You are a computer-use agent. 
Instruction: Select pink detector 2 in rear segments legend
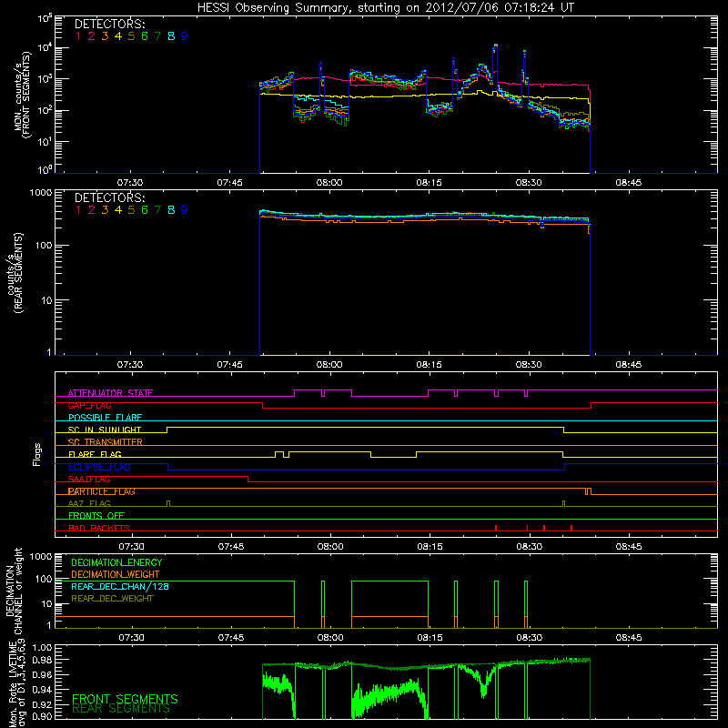pos(92,210)
